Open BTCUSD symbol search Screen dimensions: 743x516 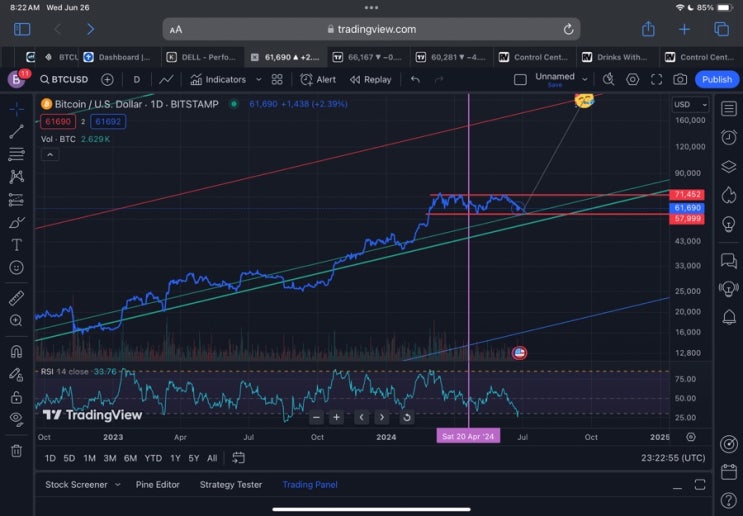coord(64,80)
